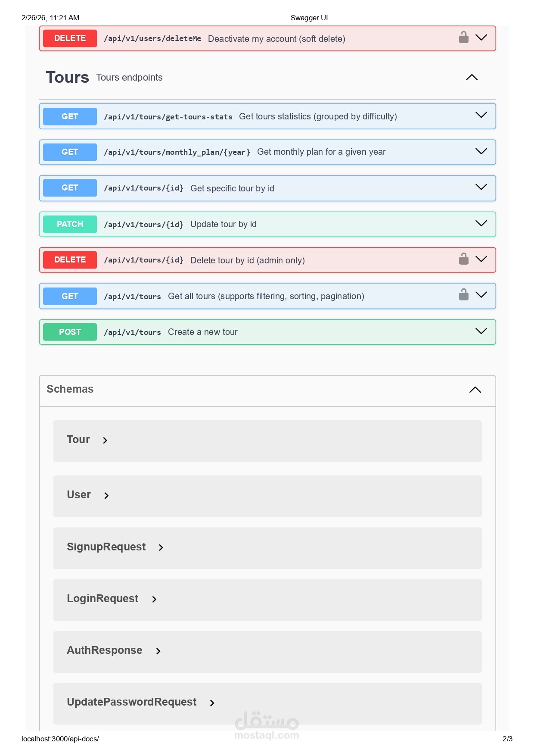This screenshot has height=756, width=534.
Task: Expand the LoginRequest schema chevron
Action: click(x=154, y=599)
